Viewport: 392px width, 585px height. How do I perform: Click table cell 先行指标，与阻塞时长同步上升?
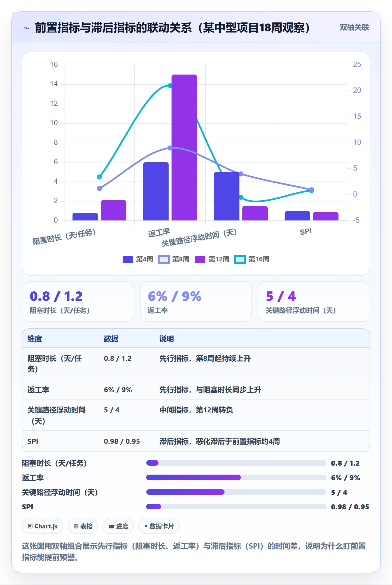click(x=210, y=390)
